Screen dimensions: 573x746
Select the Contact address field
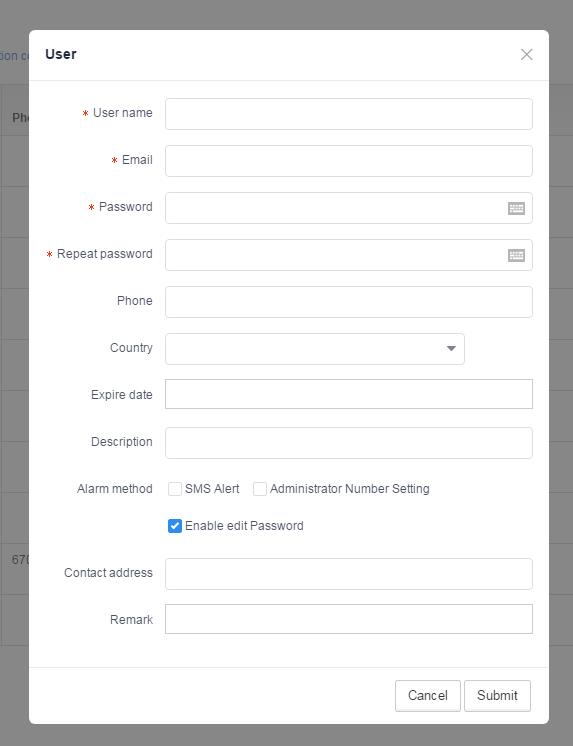tap(349, 574)
